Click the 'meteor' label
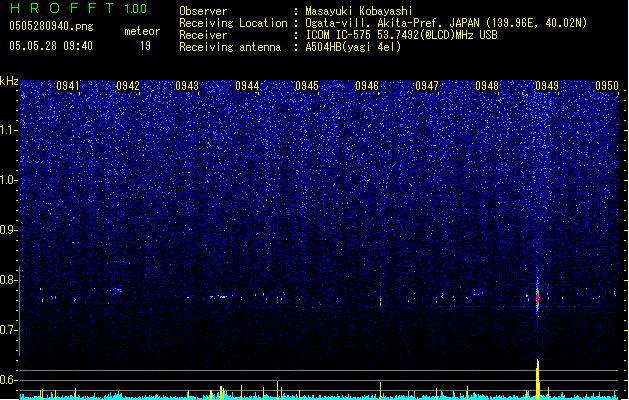629x400 pixels. pyautogui.click(x=142, y=31)
